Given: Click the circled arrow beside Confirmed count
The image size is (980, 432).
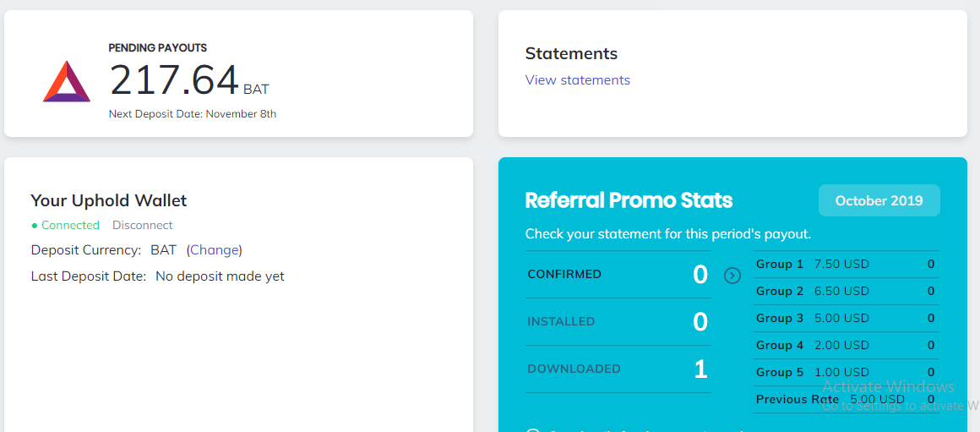Looking at the screenshot, I should [x=732, y=275].
